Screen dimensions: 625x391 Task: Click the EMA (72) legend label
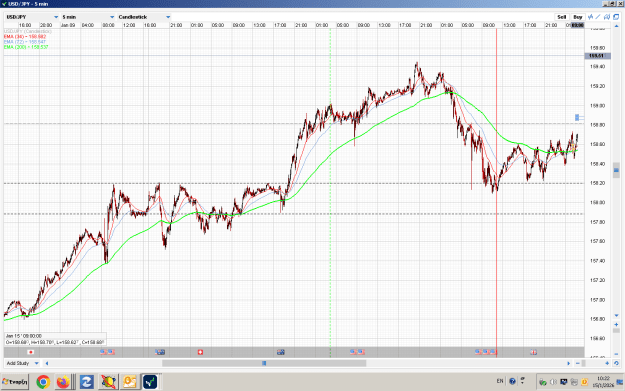coord(25,42)
